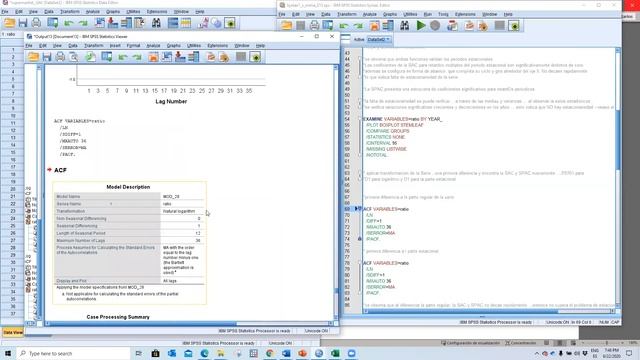Open Microsoft Edge from the taskbar
Viewport: 640px width, 360px height.
[x=204, y=353]
